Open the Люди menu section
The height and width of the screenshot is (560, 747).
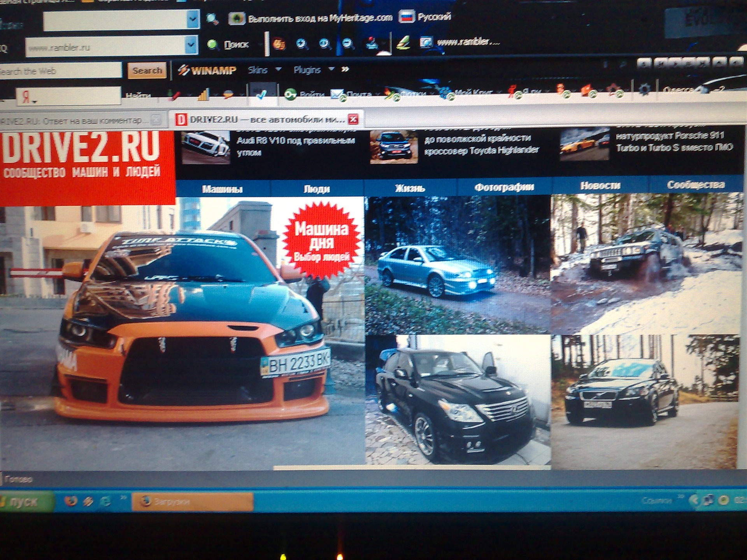(317, 189)
